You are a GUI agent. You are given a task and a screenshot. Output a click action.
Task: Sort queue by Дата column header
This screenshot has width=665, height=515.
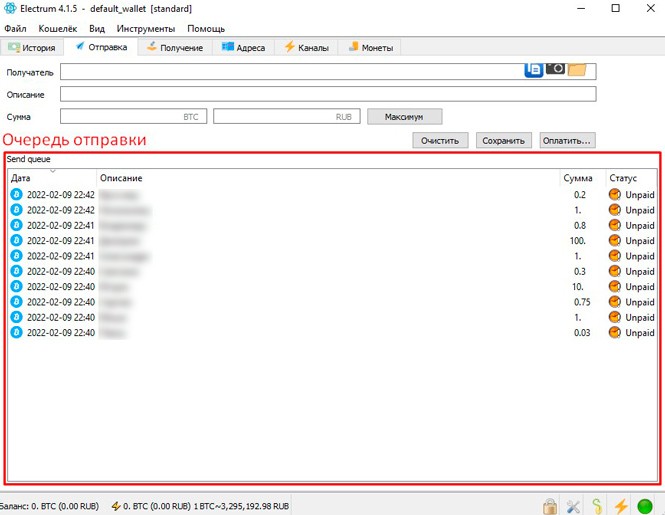coord(52,178)
